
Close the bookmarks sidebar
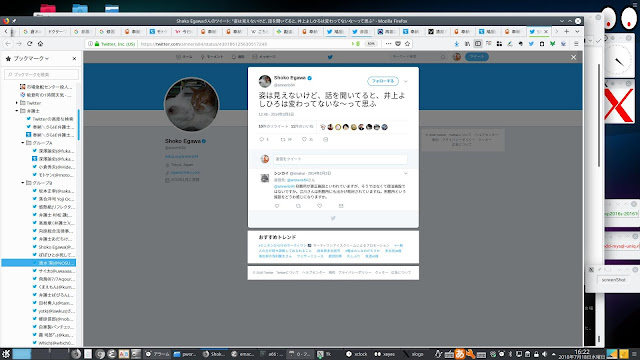(74, 58)
